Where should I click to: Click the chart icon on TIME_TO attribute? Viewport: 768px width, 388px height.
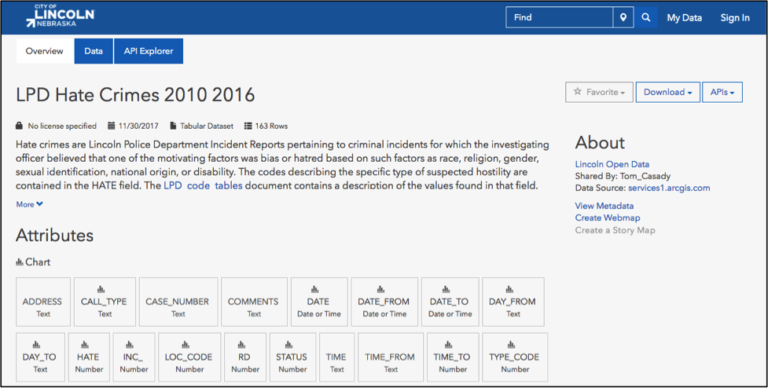tap(449, 344)
